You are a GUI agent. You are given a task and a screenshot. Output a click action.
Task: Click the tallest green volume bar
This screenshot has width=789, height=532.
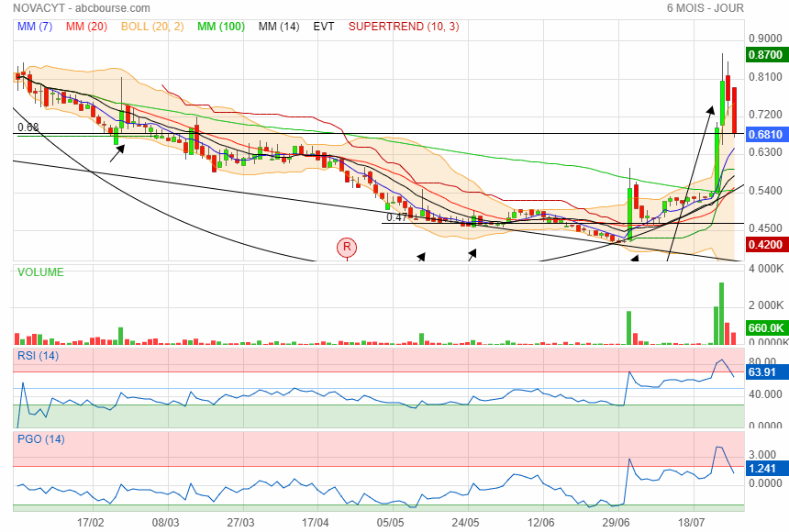tap(722, 314)
